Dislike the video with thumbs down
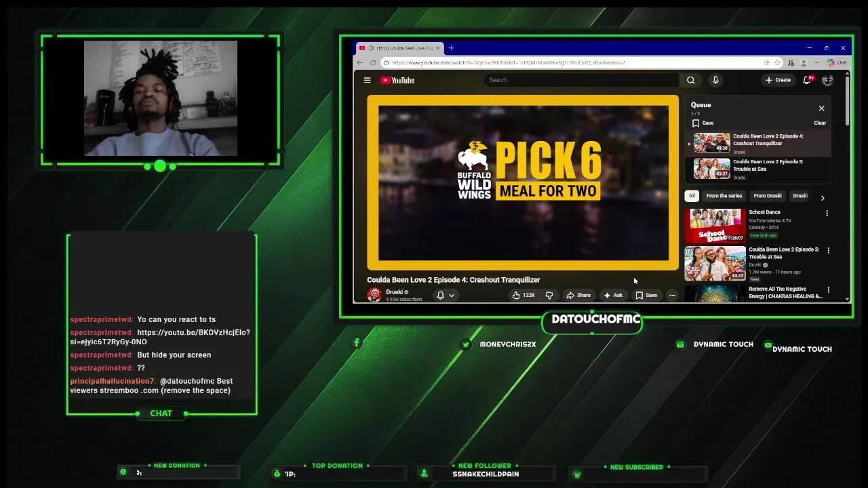868x488 pixels. [x=549, y=295]
